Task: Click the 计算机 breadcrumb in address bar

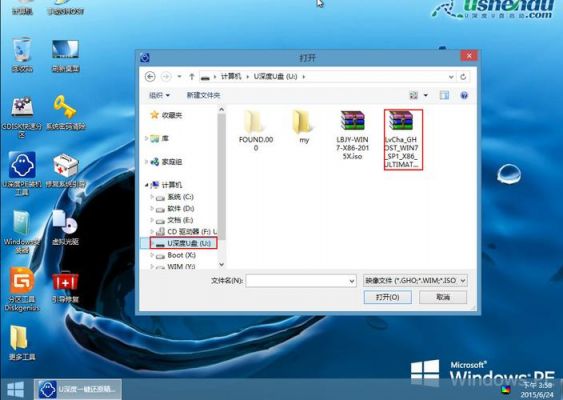Action: pos(231,76)
